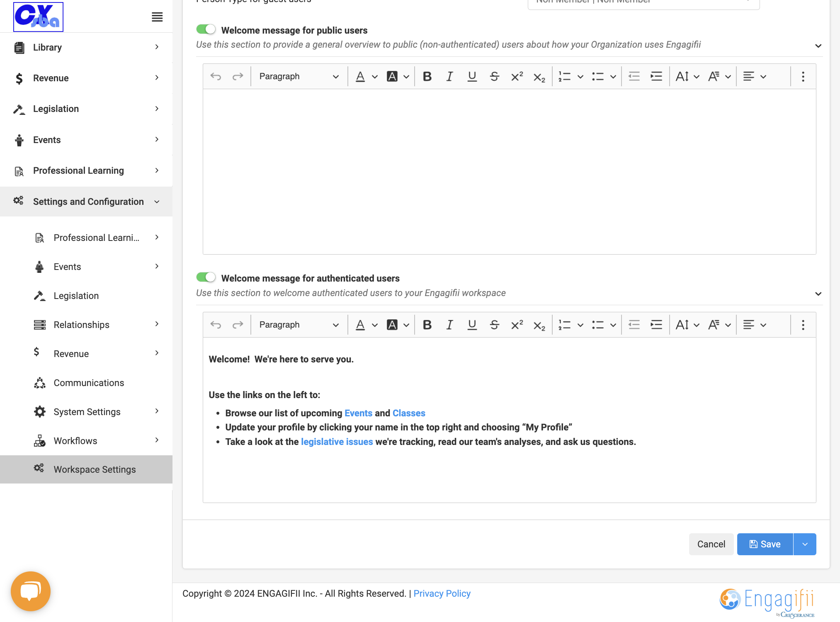Open Save button split dropdown arrow
840x622 pixels.
(x=805, y=544)
